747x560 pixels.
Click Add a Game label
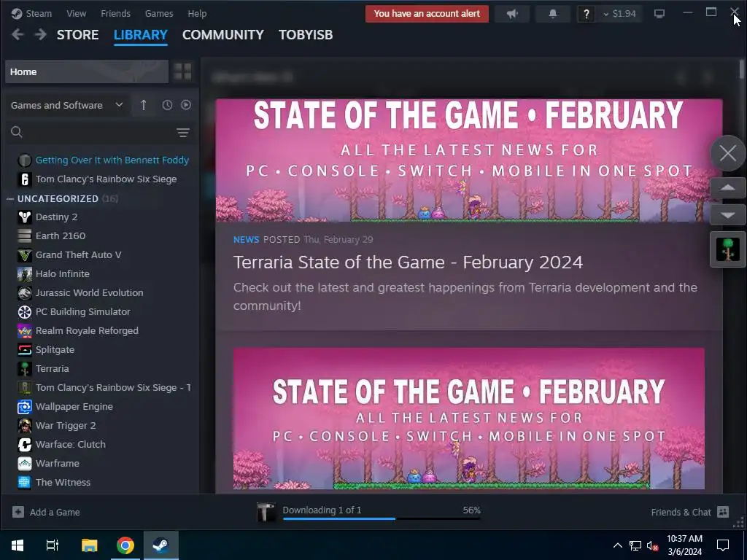pyautogui.click(x=55, y=513)
